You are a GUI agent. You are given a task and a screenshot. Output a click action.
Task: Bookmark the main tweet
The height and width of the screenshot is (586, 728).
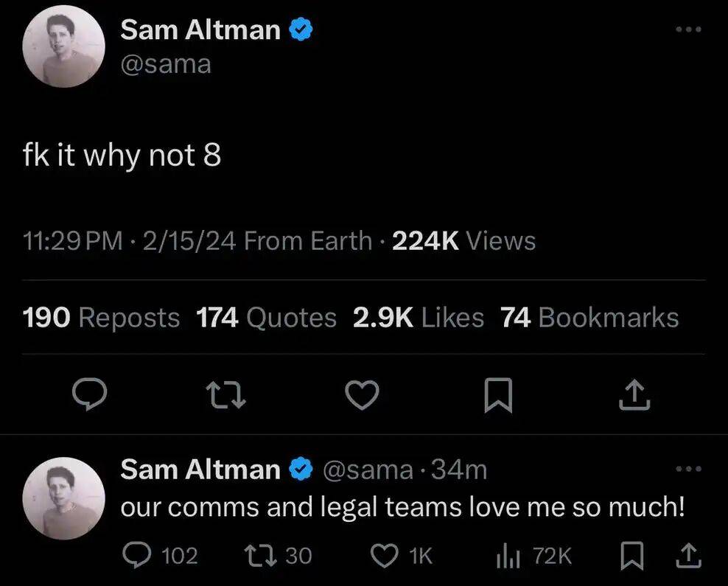click(498, 397)
